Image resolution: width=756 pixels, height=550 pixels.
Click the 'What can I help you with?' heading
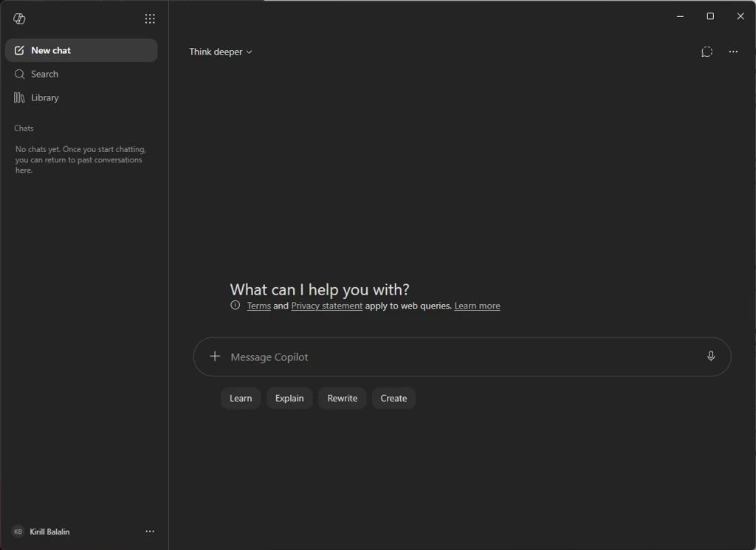tap(320, 289)
